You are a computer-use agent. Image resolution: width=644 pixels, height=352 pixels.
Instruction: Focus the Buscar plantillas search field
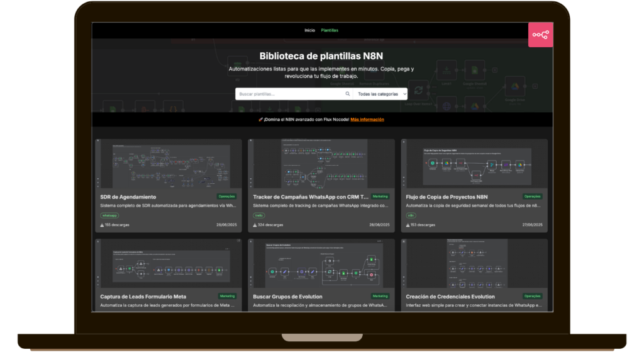(x=289, y=94)
